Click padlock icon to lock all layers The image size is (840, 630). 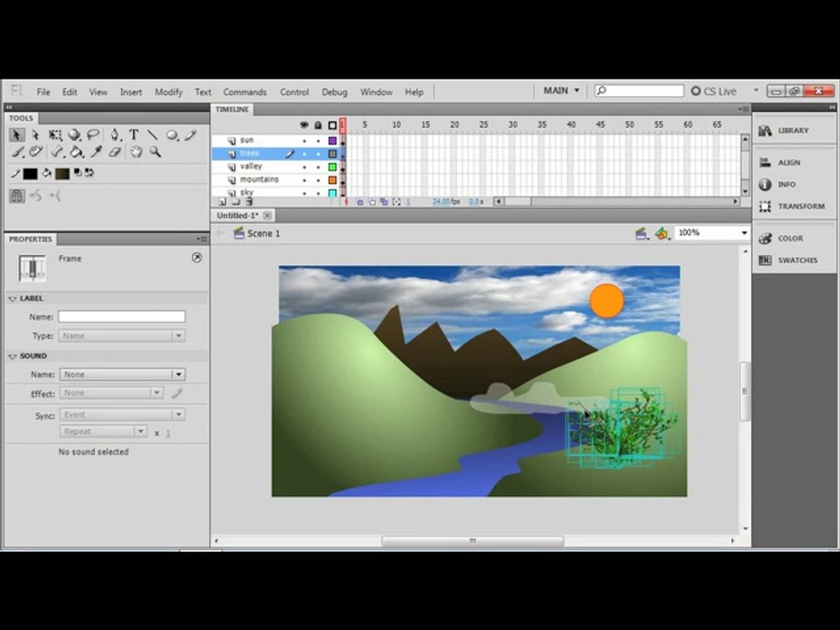click(318, 125)
